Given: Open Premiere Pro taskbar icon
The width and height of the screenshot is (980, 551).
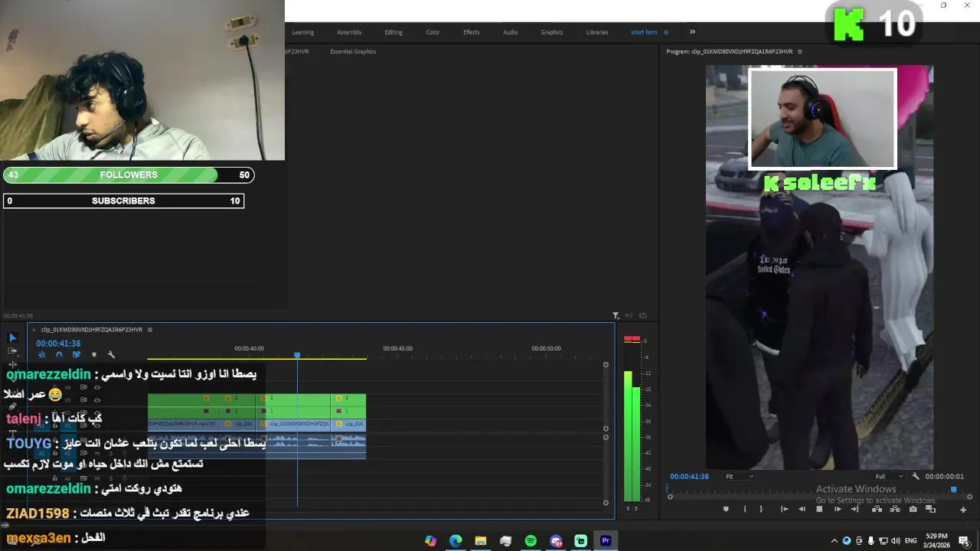Looking at the screenshot, I should pos(606,540).
